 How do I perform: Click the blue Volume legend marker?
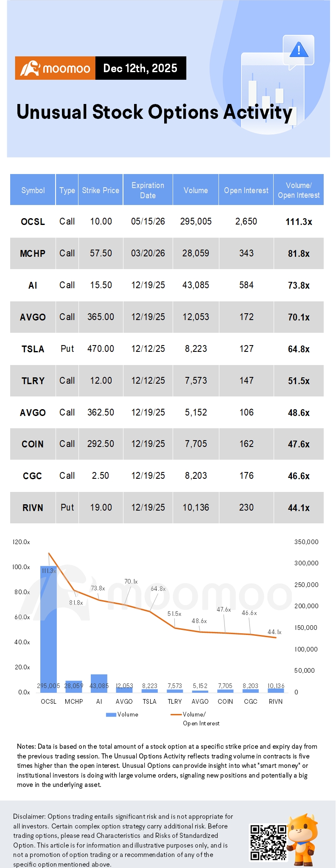coord(111,715)
